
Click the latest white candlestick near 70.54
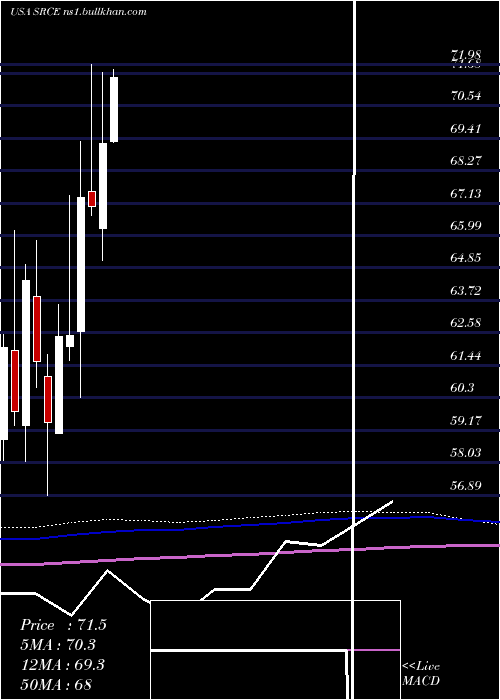[114, 109]
